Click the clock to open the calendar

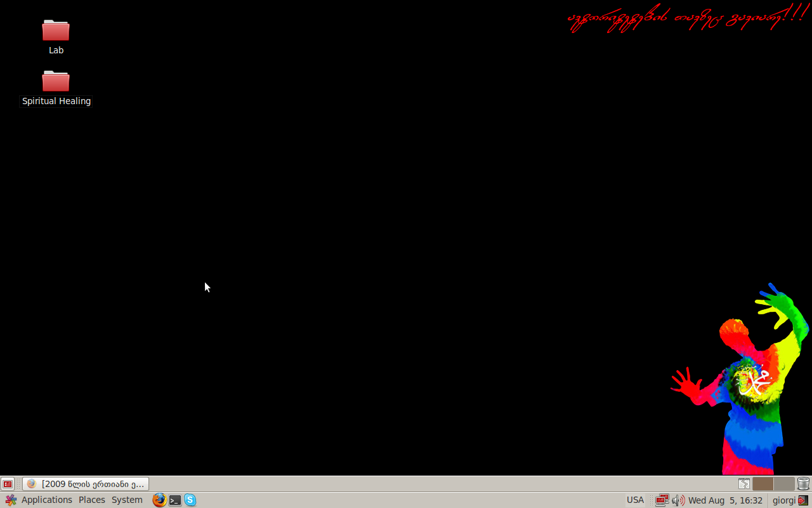point(725,500)
